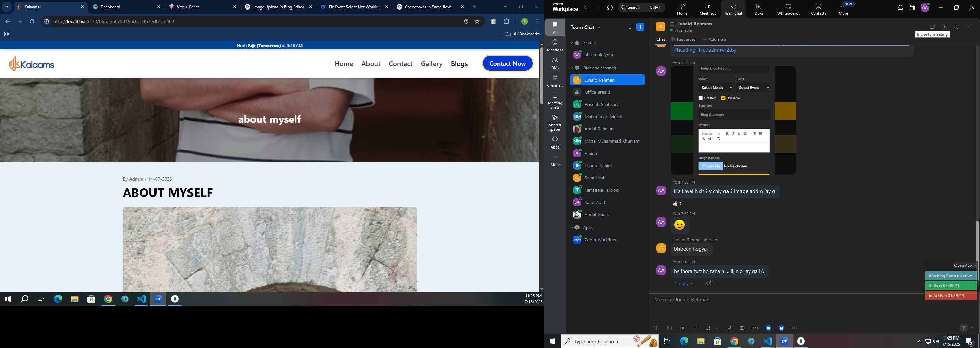This screenshot has height=348, width=980.
Task: Open Gallery in Kalaams site navigation
Action: click(431, 64)
